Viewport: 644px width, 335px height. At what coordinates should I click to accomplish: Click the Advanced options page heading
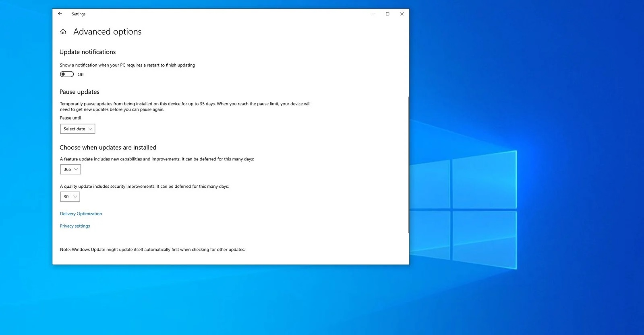tap(107, 32)
